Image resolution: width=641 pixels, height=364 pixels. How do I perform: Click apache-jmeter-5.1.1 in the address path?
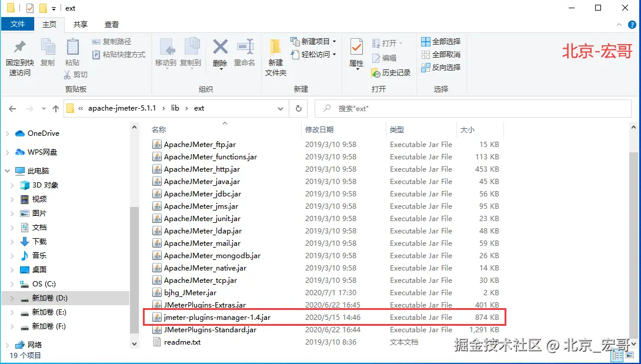[122, 108]
